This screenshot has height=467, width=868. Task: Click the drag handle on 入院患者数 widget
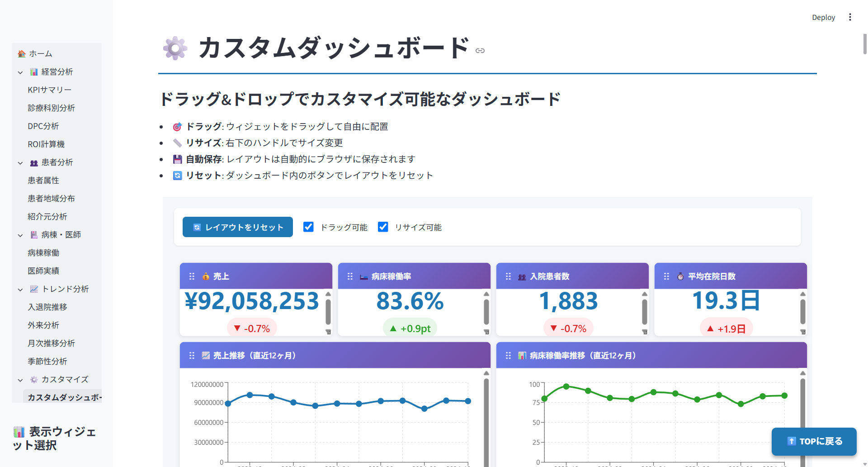[x=508, y=276]
